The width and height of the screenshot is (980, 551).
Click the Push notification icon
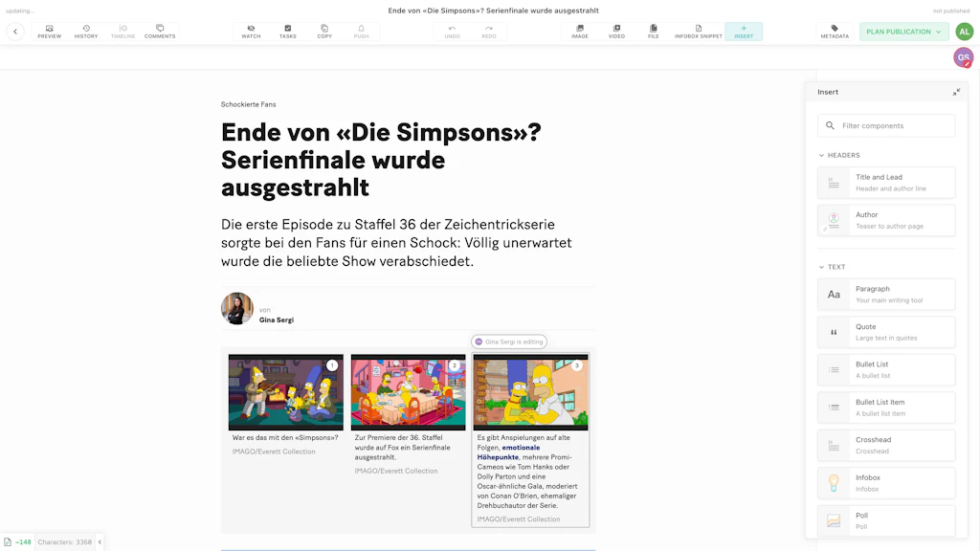[361, 32]
